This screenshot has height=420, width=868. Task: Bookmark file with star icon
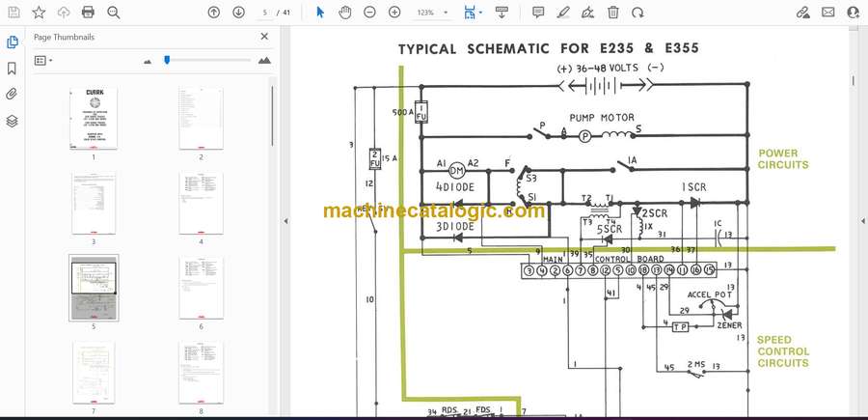tap(39, 13)
